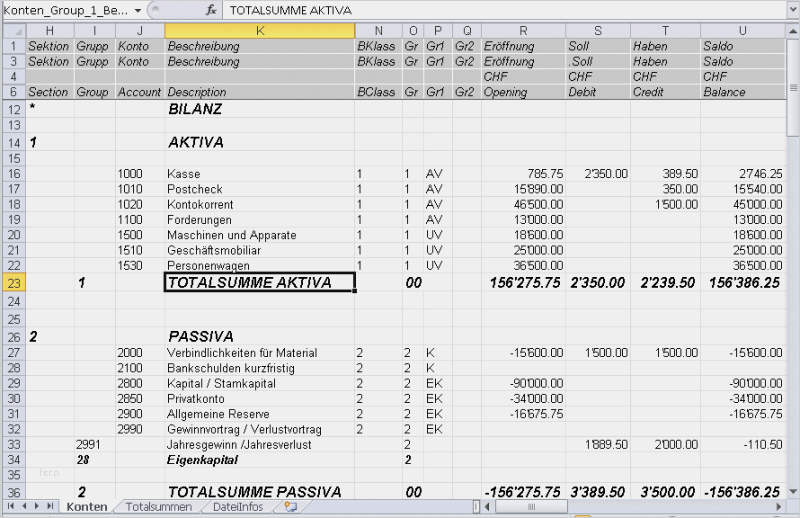Click the insert new worksheet icon
This screenshot has width=800, height=518.
(290, 507)
